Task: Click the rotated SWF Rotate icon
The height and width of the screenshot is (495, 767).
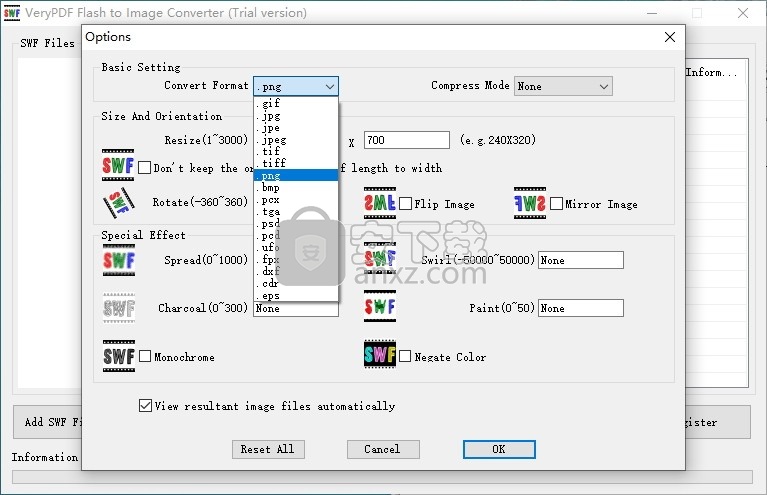Action: point(118,202)
